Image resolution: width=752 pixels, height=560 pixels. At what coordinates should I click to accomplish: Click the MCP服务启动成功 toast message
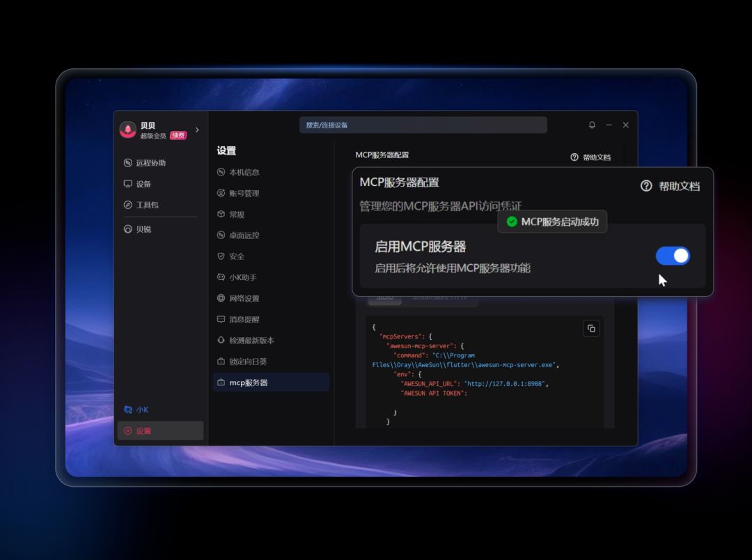[552, 221]
